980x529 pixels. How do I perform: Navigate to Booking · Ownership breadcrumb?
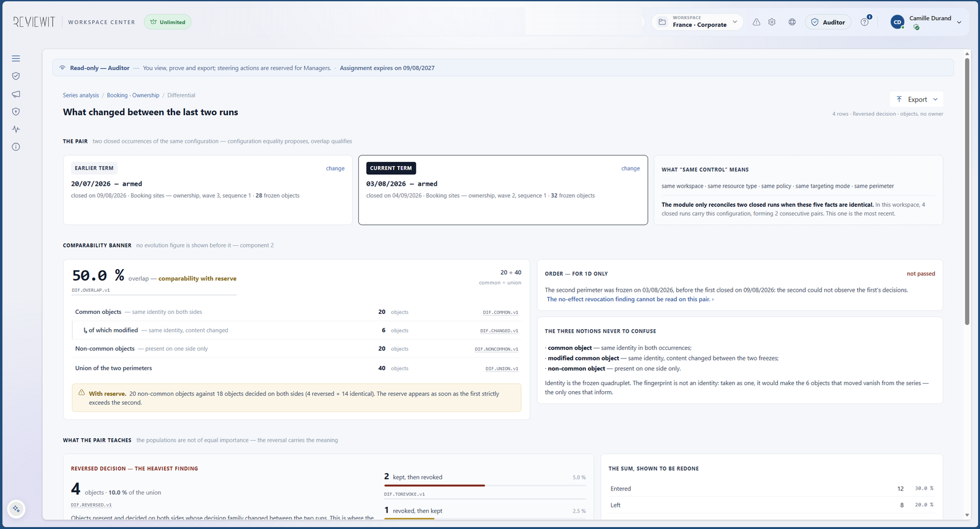[133, 95]
